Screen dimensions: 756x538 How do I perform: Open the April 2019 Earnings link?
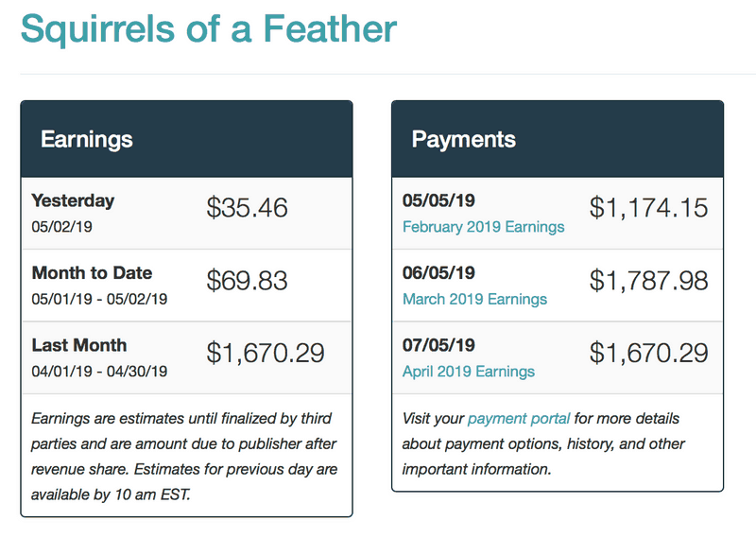[469, 372]
